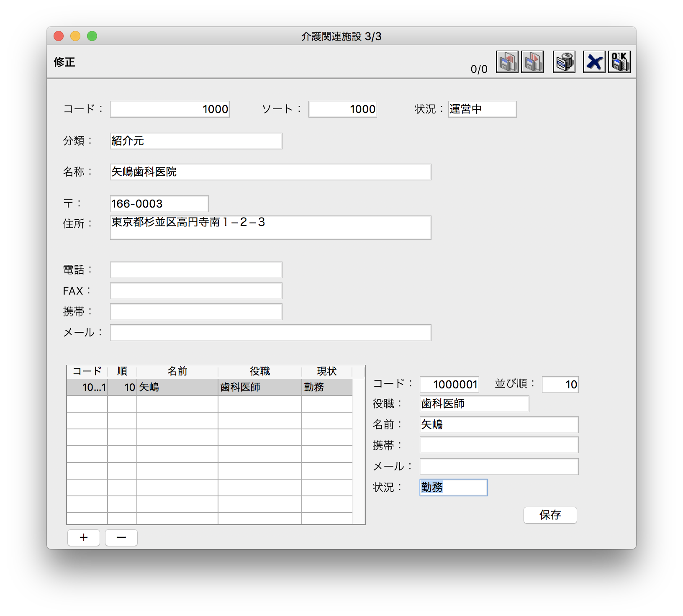Viewport: 683px width, 616px height.
Task: Open the staff 状況 field showing 勤務
Action: (453, 488)
